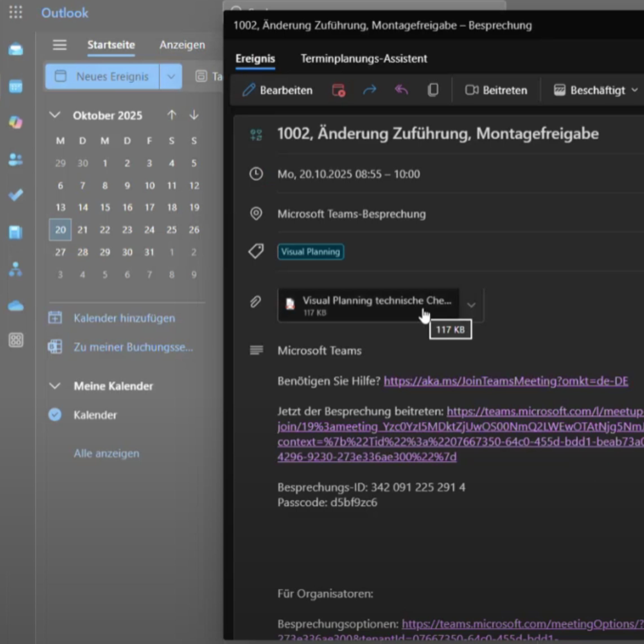This screenshot has width=644, height=644.
Task: Click the blue forward arrow icon
Action: click(370, 90)
